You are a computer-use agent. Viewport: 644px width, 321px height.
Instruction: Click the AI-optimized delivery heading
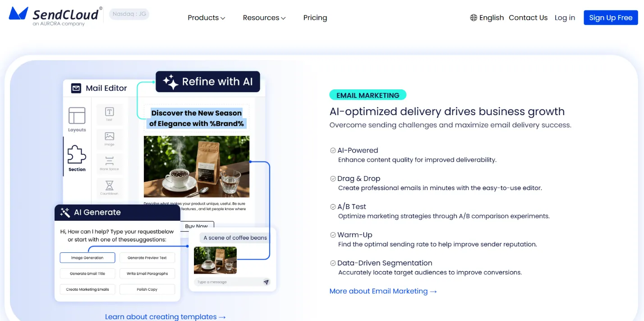[x=447, y=112]
